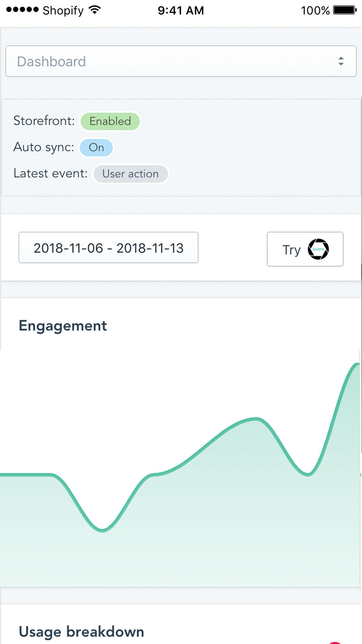Tap the 100% battery percentage
362x644 pixels.
315,10
